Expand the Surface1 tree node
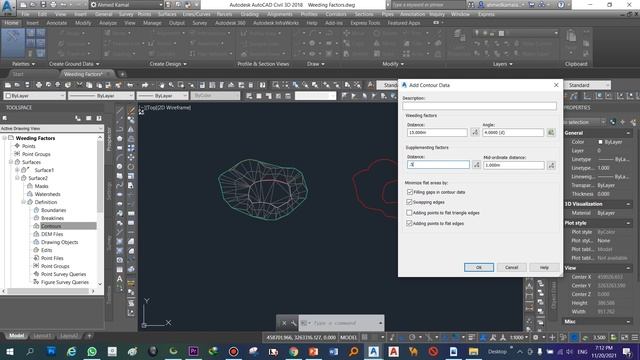 17,170
